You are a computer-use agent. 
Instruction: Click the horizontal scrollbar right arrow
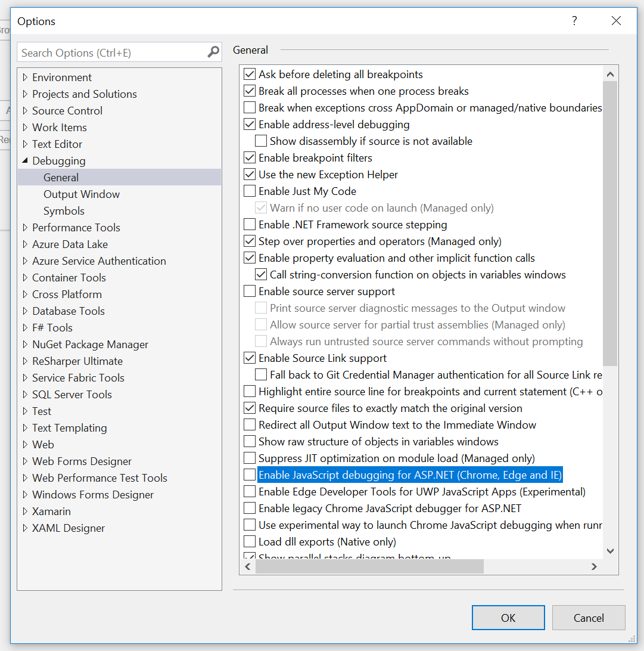point(594,567)
